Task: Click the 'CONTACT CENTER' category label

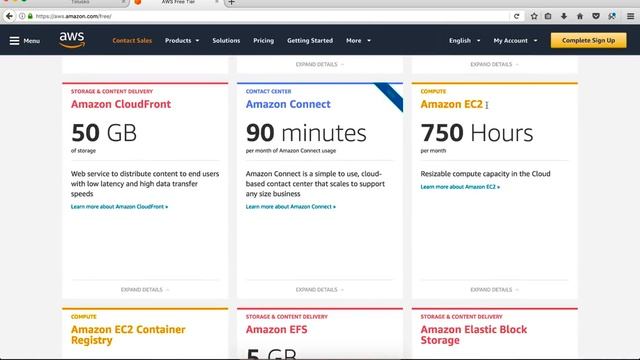Action: 268,91
